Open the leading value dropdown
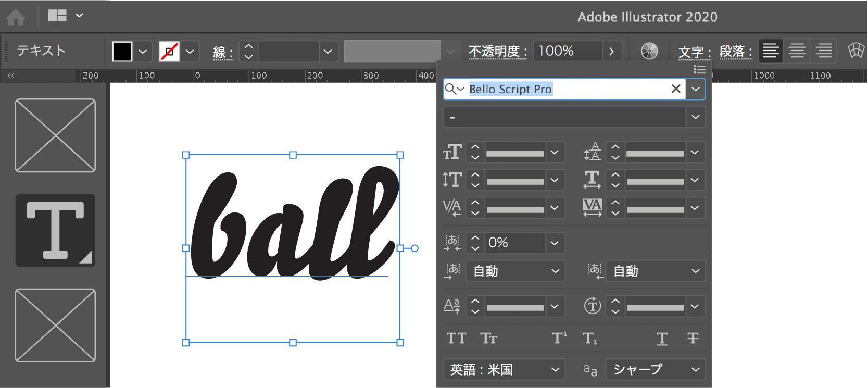Screen dimensions: 868x388 pyautogui.click(x=695, y=152)
